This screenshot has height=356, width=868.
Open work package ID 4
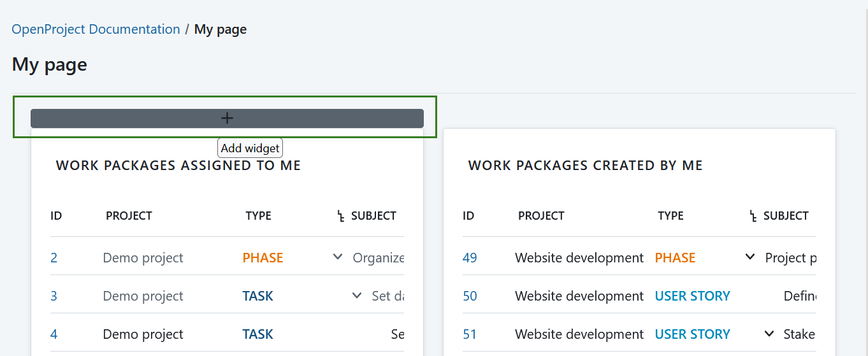click(x=54, y=334)
